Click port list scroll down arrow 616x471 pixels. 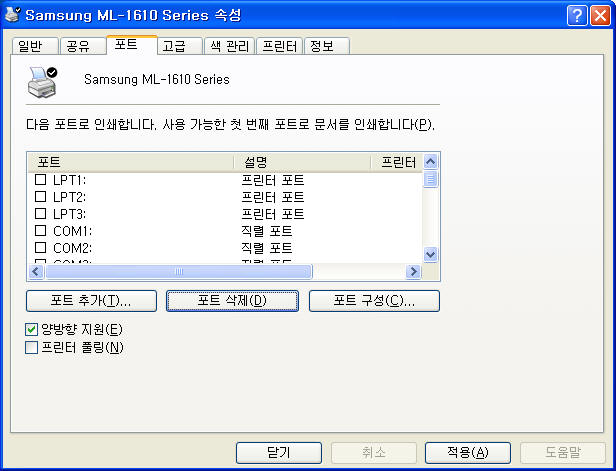pyautogui.click(x=431, y=255)
